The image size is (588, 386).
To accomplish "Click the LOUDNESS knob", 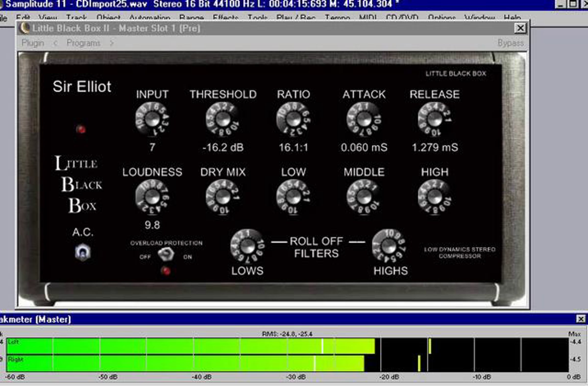I will pos(152,197).
